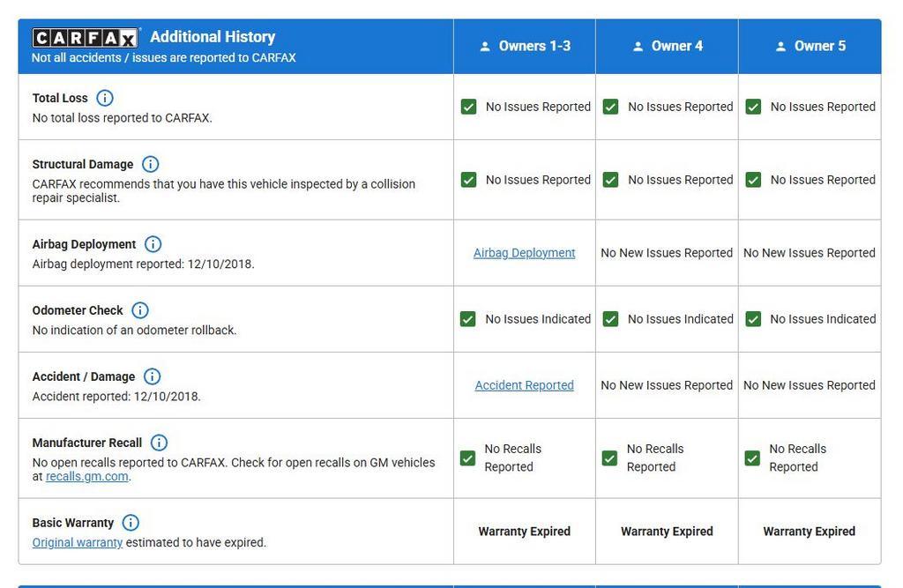Click the CARFAX logo in header
Image resolution: width=903 pixels, height=588 pixels.
pyautogui.click(x=86, y=38)
